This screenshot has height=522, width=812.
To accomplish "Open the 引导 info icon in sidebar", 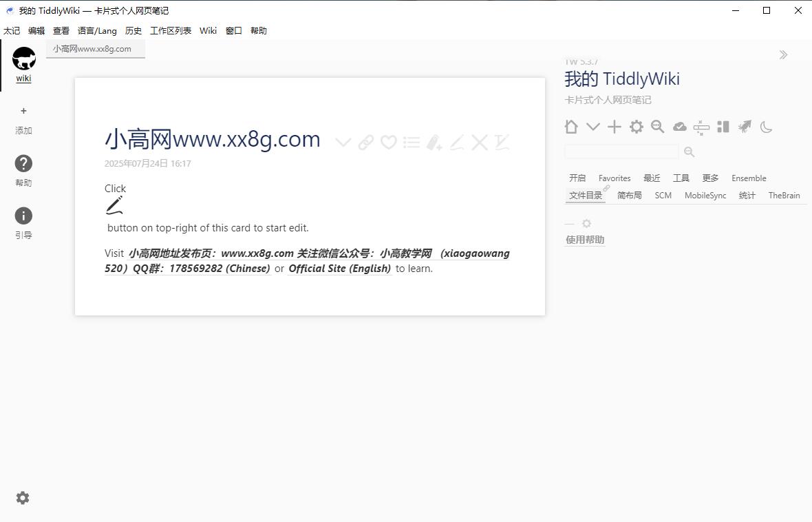I will [x=23, y=216].
